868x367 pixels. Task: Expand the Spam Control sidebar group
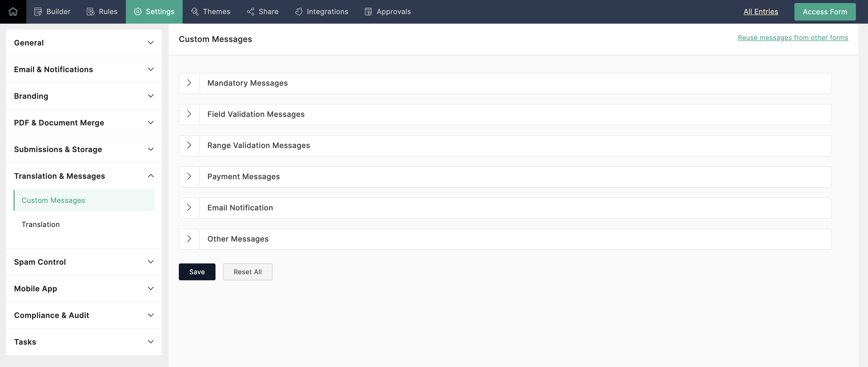coord(151,262)
